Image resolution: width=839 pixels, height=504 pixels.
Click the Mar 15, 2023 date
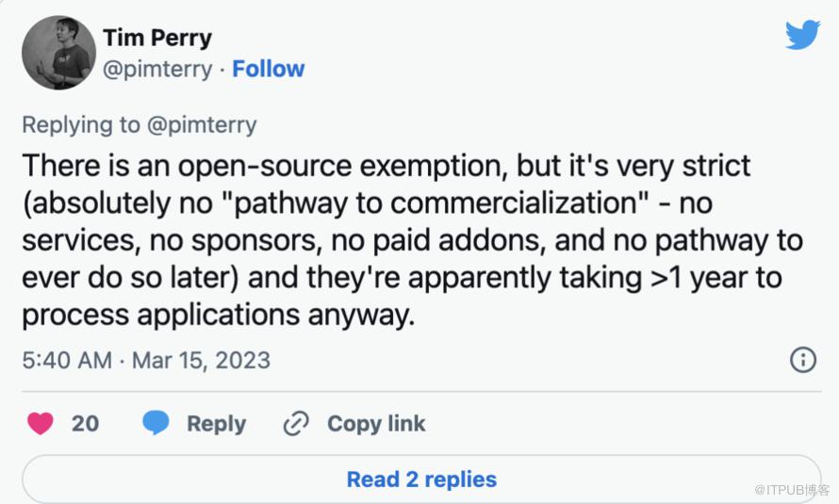coord(201,360)
